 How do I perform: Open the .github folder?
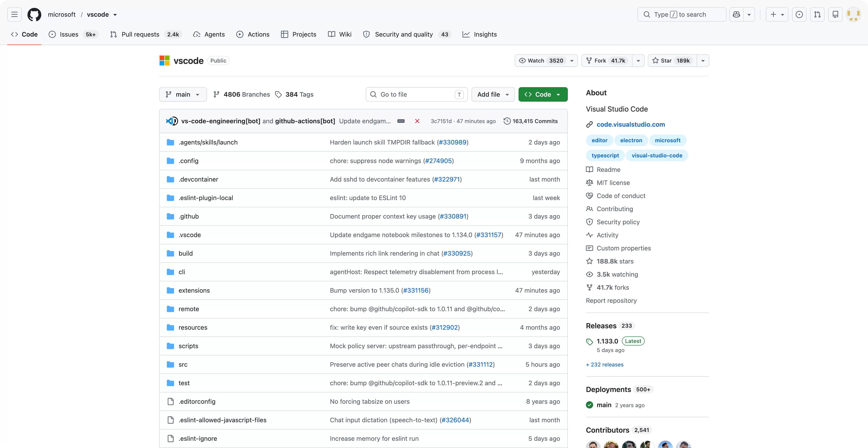(x=189, y=216)
